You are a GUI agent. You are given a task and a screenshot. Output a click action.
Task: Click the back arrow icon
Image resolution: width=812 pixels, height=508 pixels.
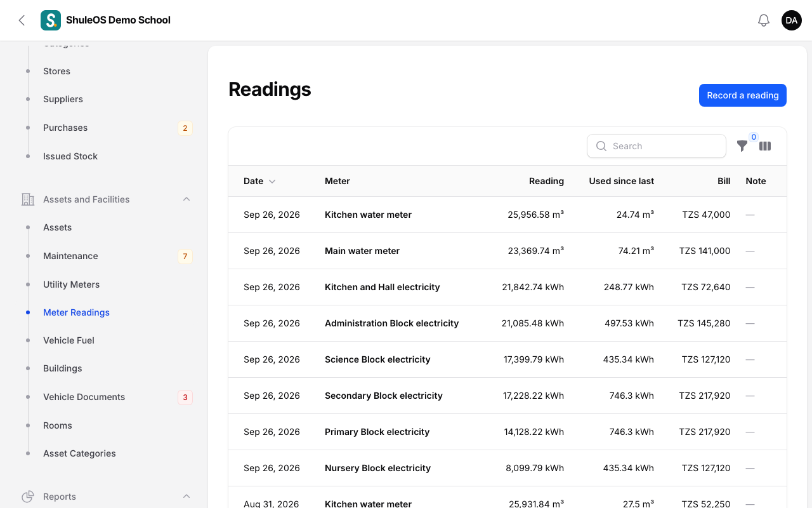click(x=22, y=20)
